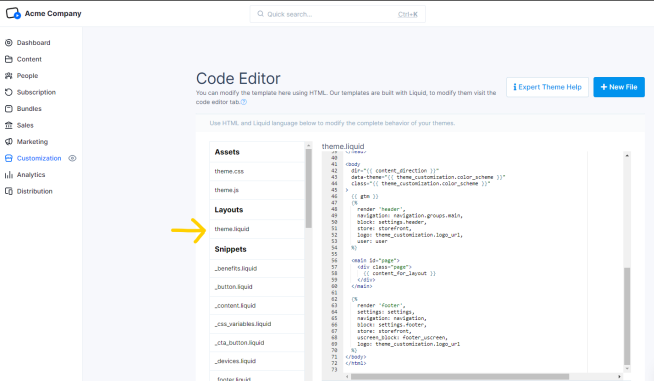Viewport: 654px width, 381px height.
Task: Toggle the eye icon beside Customization
Action: (72, 158)
